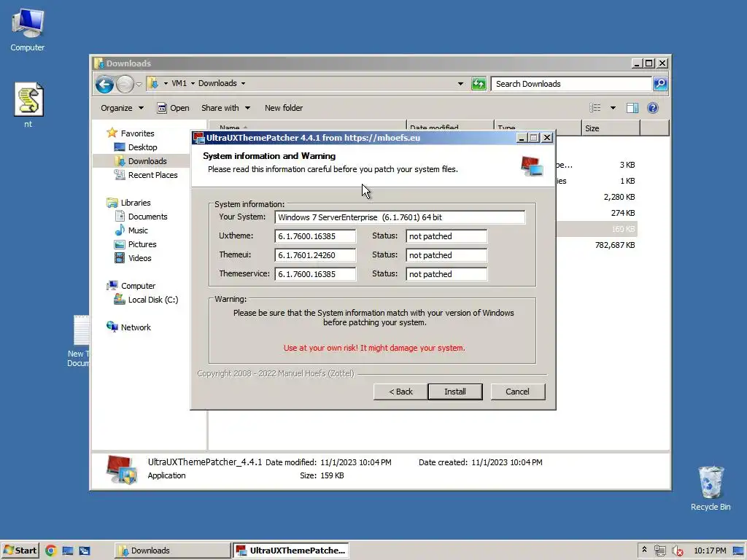Select the 'nt' script desktop icon
This screenshot has width=747, height=560.
pos(28,106)
